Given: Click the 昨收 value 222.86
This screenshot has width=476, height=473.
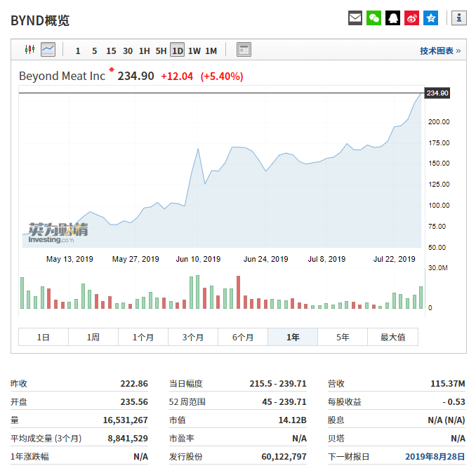Looking at the screenshot, I should click(134, 383).
